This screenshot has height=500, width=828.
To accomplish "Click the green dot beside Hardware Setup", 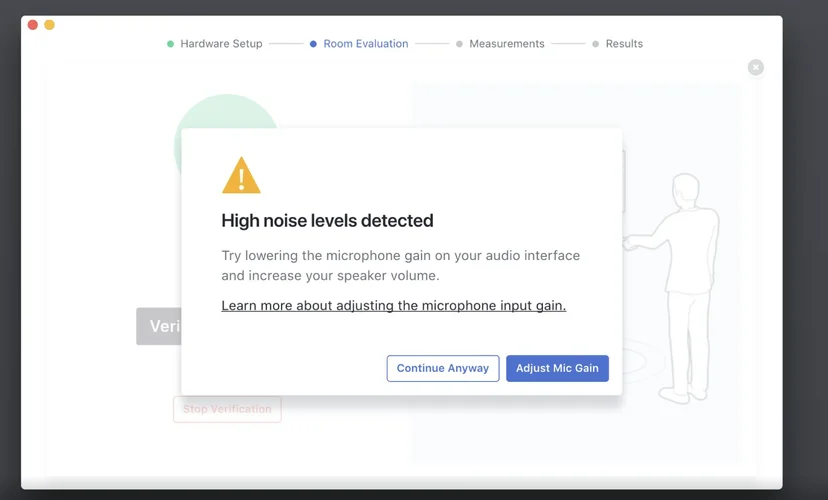I will click(170, 44).
